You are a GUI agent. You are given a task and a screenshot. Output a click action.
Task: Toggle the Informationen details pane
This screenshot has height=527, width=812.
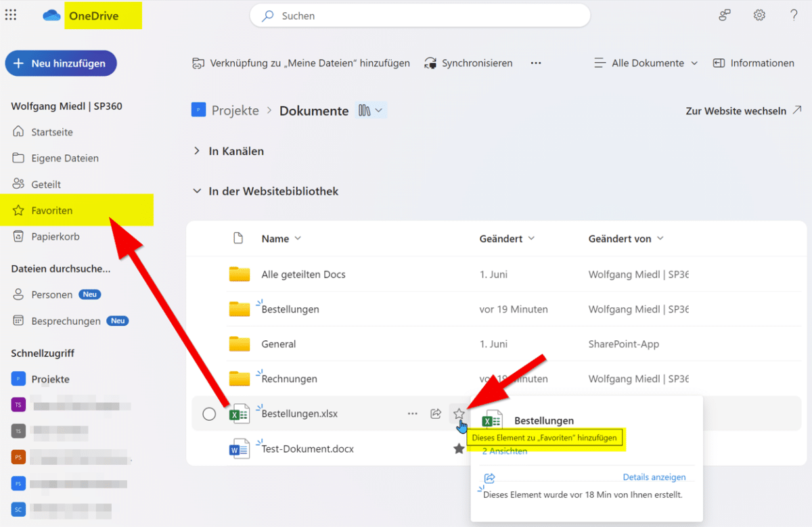(x=754, y=63)
